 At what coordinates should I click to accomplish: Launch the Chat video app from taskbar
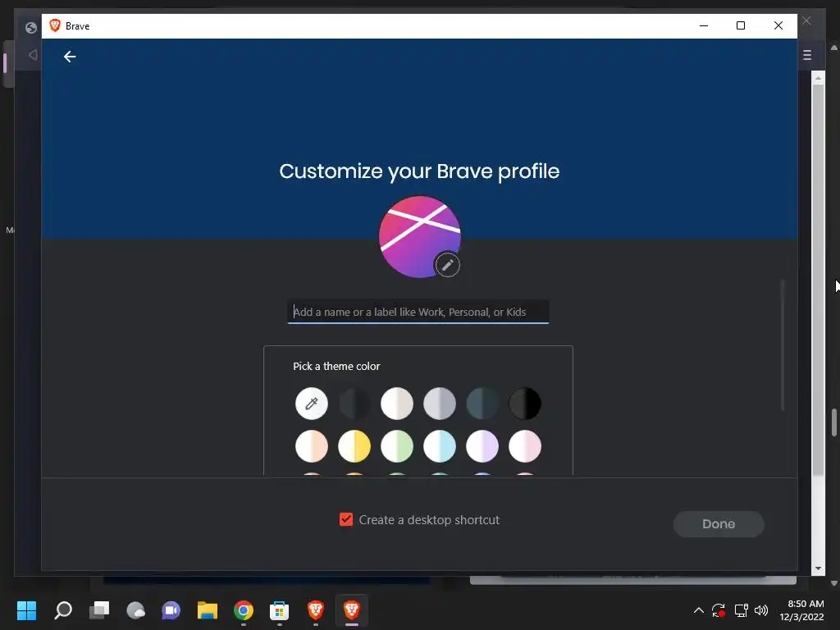coord(171,610)
